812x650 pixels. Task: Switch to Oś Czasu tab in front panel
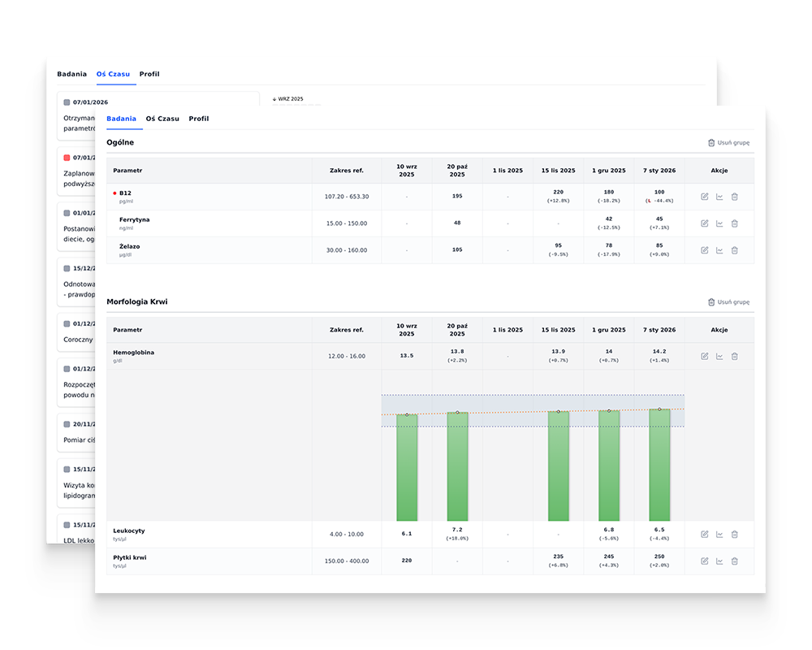[162, 119]
